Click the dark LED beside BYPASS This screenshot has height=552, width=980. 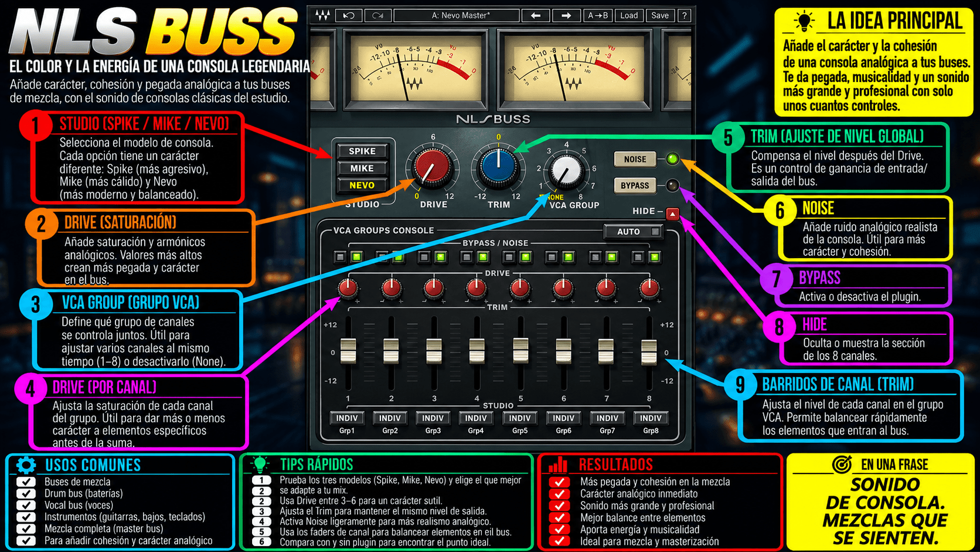click(672, 185)
